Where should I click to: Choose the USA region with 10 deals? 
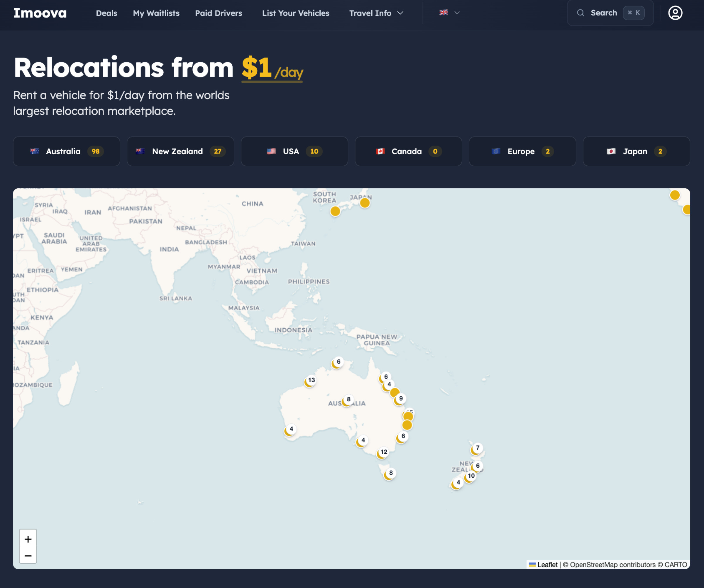point(295,151)
